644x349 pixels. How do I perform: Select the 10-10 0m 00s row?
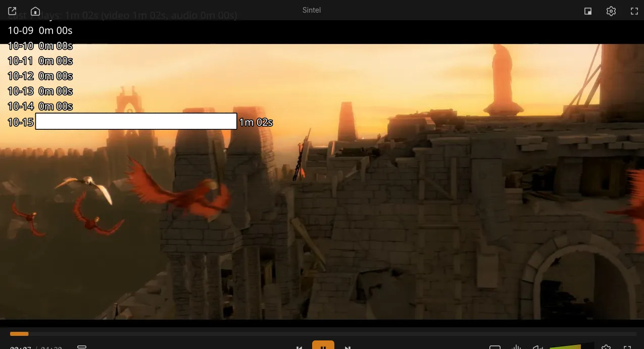point(40,46)
